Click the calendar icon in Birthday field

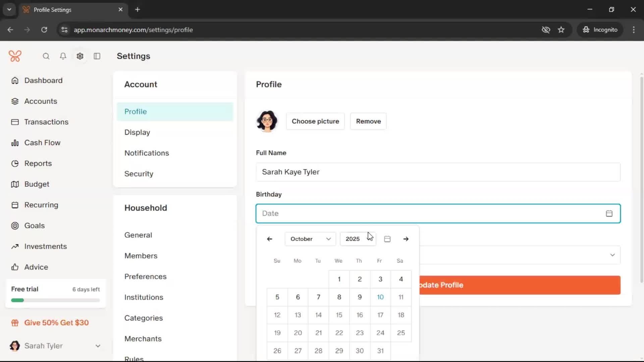click(609, 214)
